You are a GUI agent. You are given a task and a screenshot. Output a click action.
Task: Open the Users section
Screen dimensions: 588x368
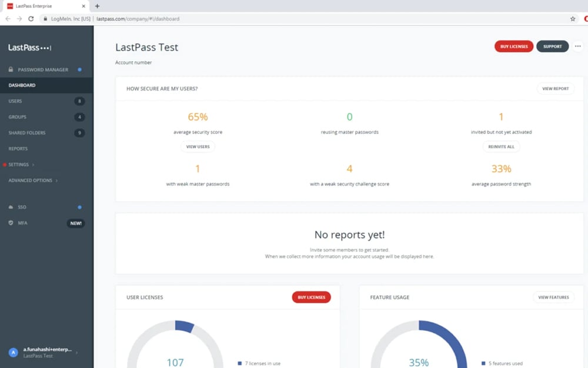click(15, 101)
